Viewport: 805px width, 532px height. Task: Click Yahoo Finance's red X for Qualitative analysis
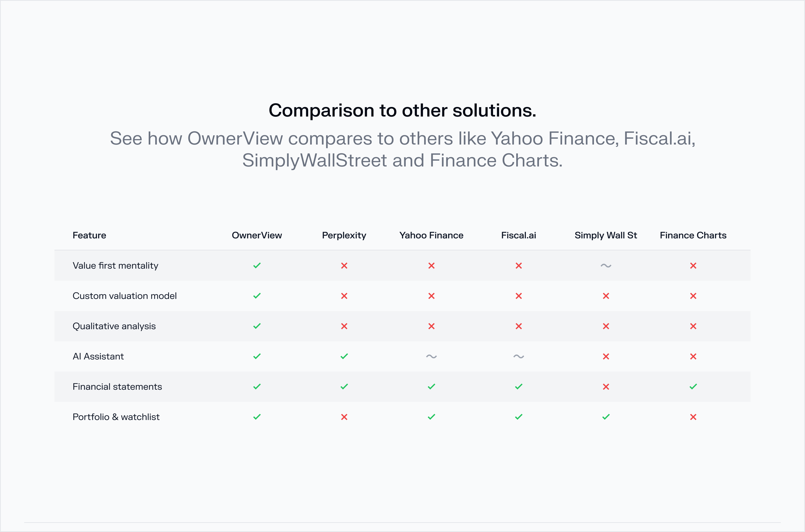point(431,326)
